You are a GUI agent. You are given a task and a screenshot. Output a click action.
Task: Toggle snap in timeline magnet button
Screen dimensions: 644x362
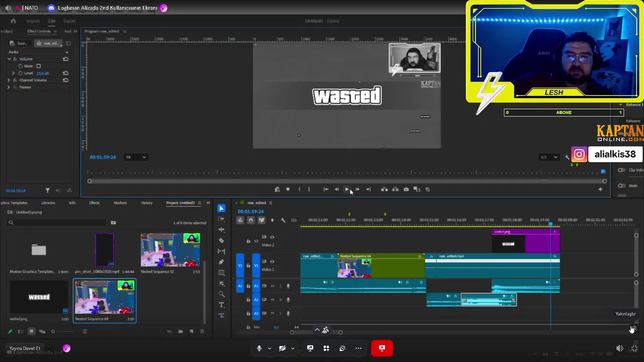(251, 220)
